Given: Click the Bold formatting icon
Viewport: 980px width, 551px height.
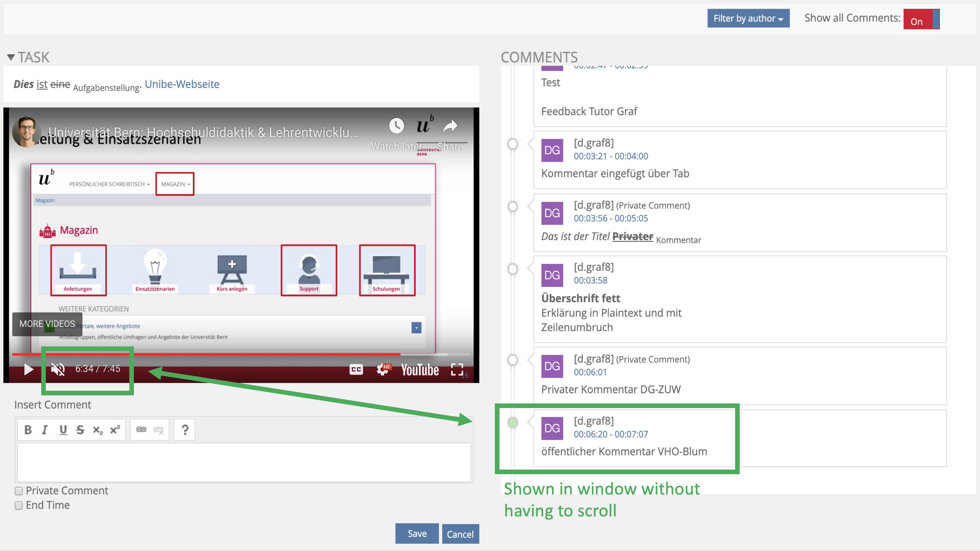Looking at the screenshot, I should (x=28, y=430).
